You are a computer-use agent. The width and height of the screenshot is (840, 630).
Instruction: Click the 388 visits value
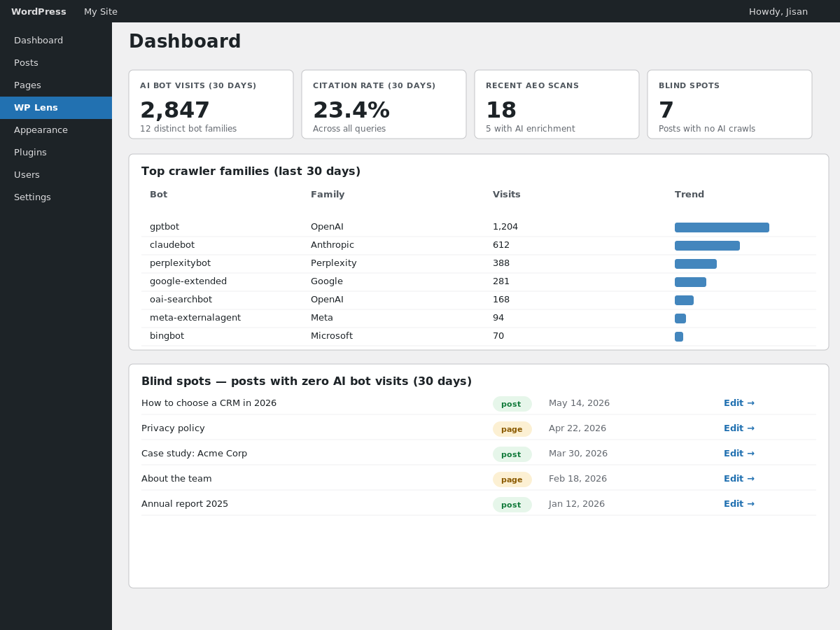tap(501, 263)
